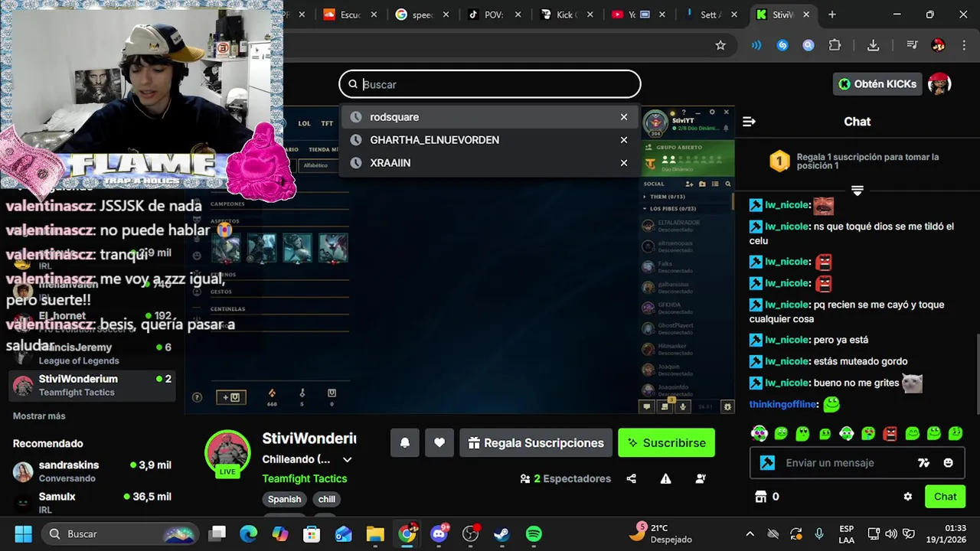Click the Buscar search field
This screenshot has width=980, height=551.
pos(490,84)
